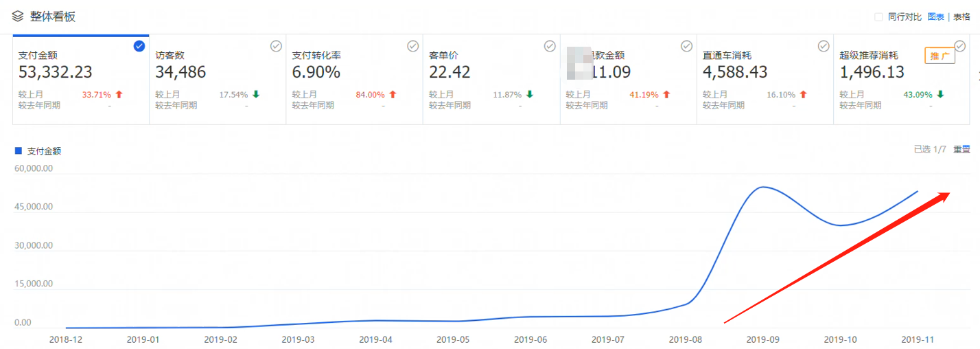Click green down arrow in 超级推荐消耗 card
This screenshot has width=980, height=349.
940,95
